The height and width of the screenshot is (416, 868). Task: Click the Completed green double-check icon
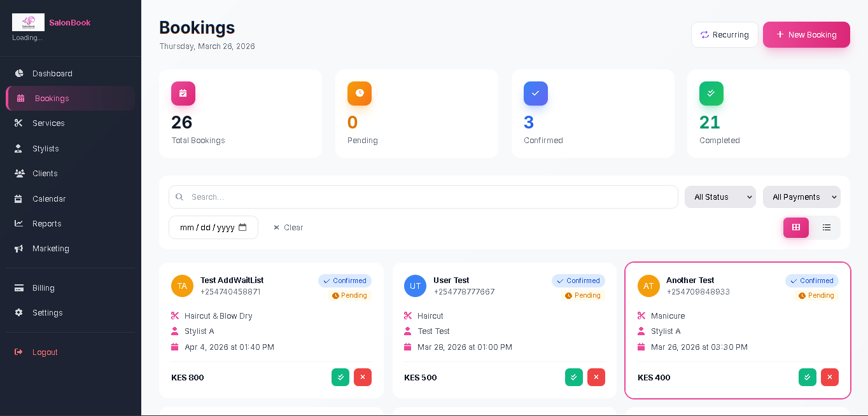pos(711,93)
